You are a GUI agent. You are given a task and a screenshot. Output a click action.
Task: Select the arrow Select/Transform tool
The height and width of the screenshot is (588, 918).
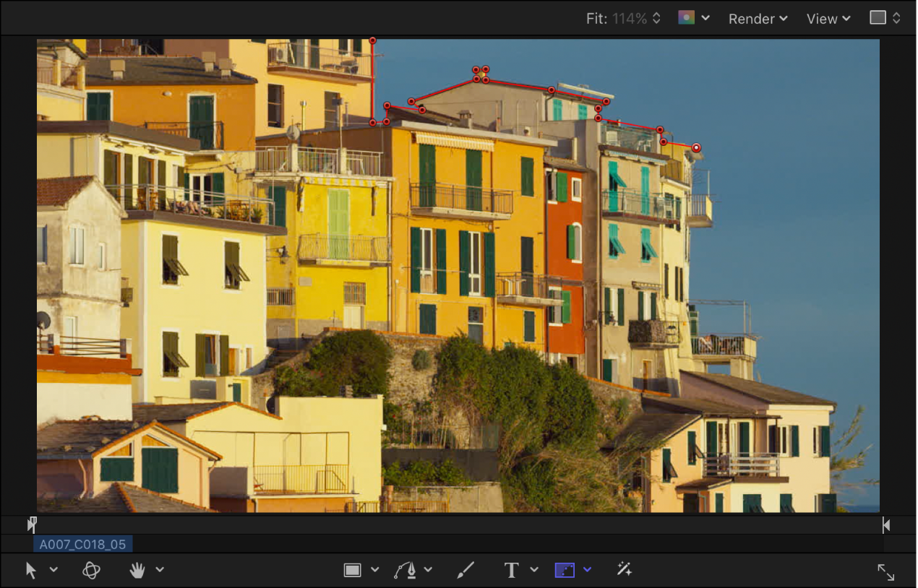pyautogui.click(x=31, y=570)
